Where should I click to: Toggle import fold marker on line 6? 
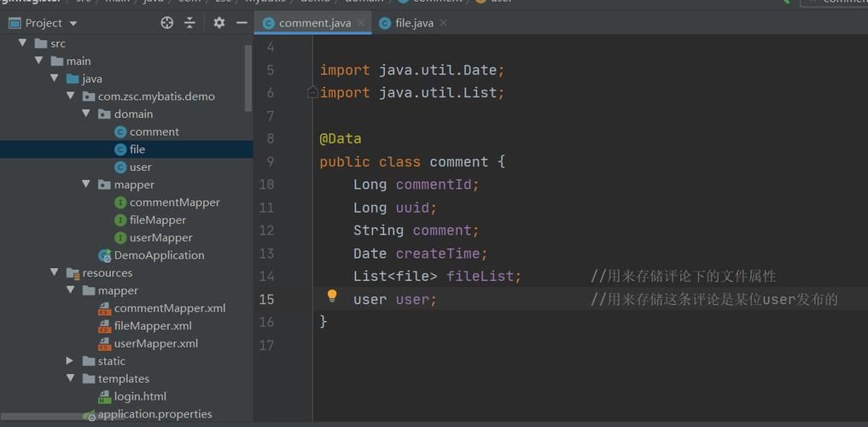tap(312, 92)
